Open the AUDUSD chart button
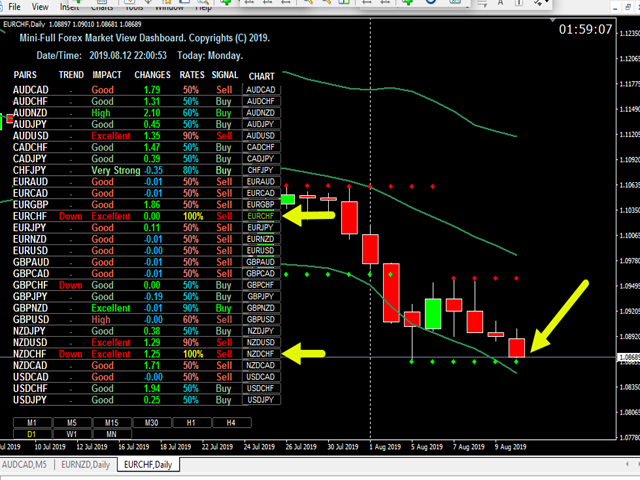The width and height of the screenshot is (640, 480). pos(261,136)
